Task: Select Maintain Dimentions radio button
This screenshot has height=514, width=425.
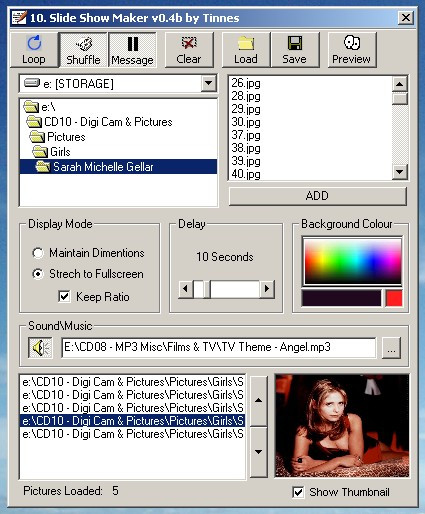Action: pos(38,253)
